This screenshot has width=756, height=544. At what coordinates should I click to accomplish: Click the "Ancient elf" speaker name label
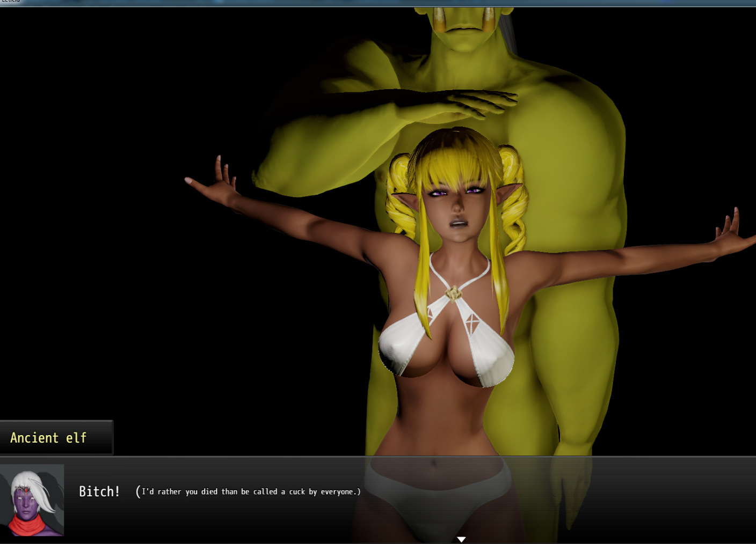click(x=48, y=438)
